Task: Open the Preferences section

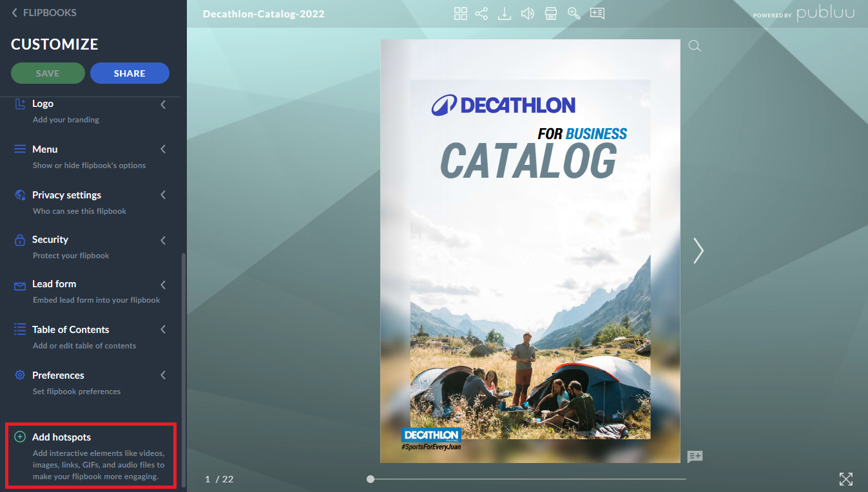Action: pos(90,383)
